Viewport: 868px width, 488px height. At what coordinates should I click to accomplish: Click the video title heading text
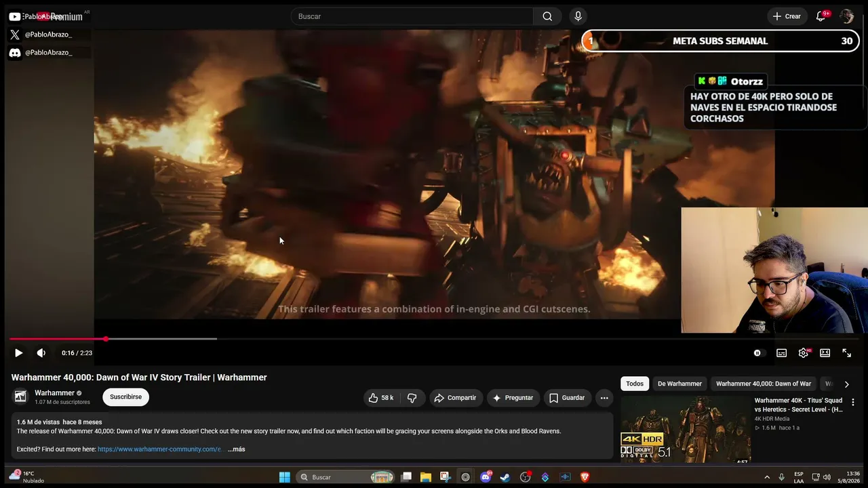coord(139,378)
